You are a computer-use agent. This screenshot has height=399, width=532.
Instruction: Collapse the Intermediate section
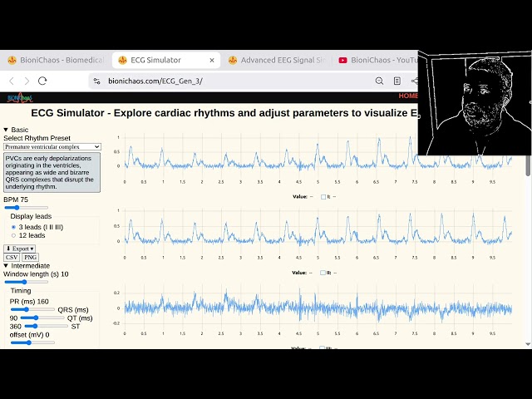click(x=27, y=266)
